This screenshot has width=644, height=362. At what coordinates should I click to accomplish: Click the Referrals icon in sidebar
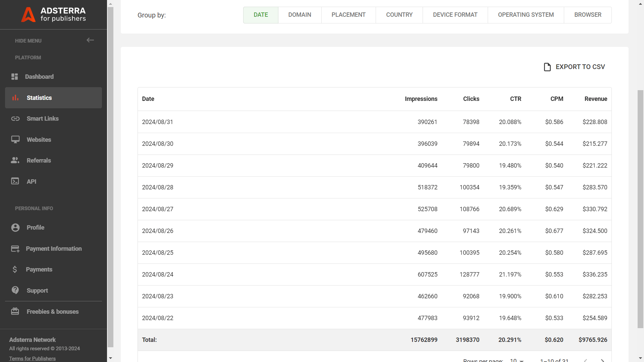[x=15, y=161]
